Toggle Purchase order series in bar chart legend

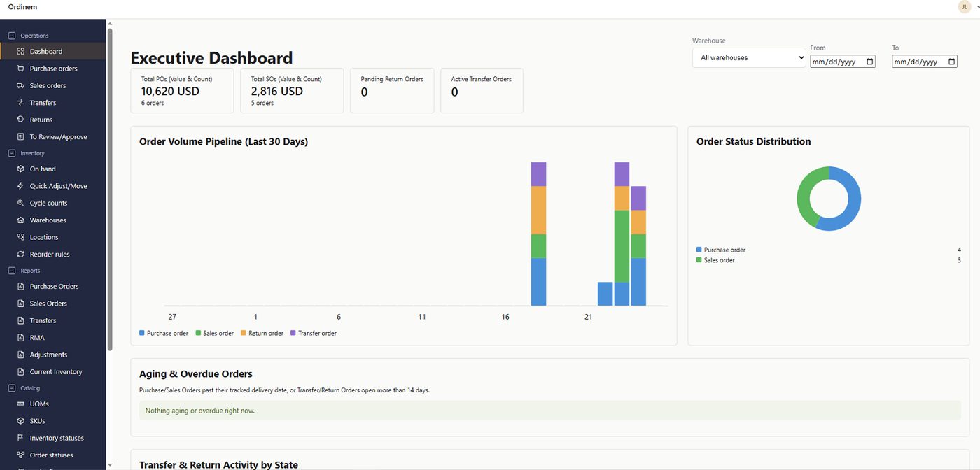pyautogui.click(x=164, y=334)
